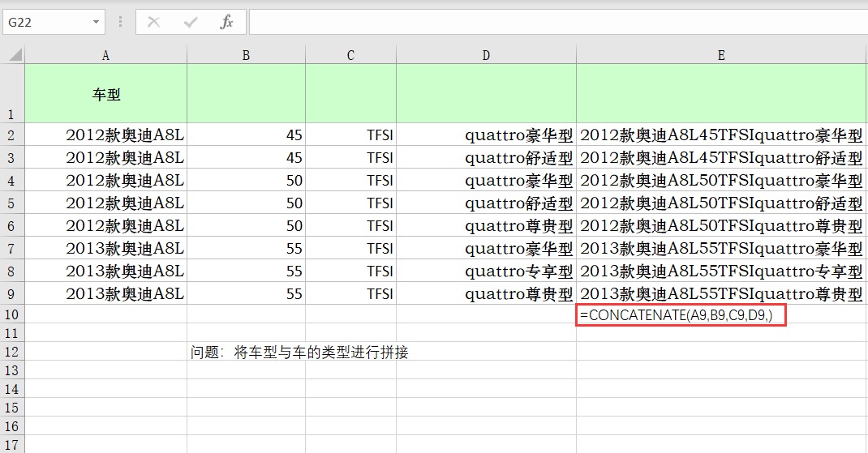Click cell E7 2013款奥迪A8L55TFSIquattro豪华型

[x=721, y=248]
